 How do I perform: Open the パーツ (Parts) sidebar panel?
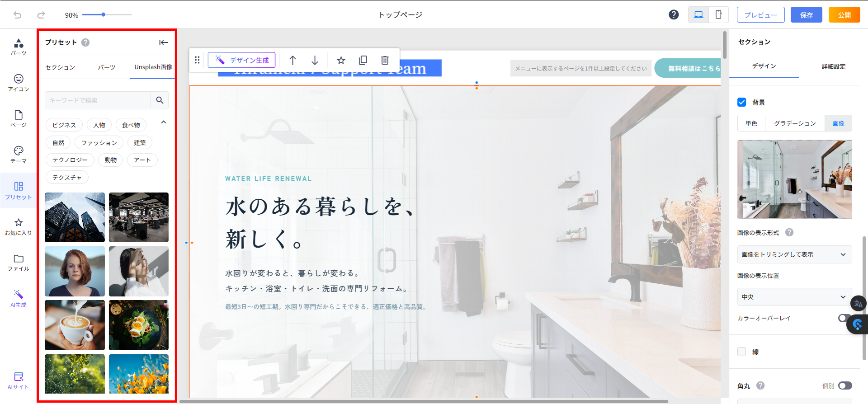coord(19,47)
